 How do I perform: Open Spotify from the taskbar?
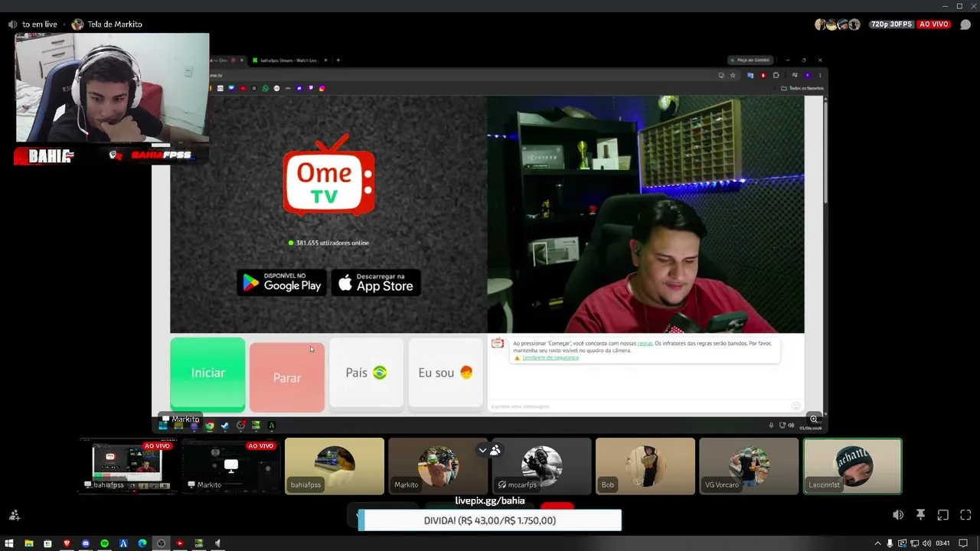point(105,543)
